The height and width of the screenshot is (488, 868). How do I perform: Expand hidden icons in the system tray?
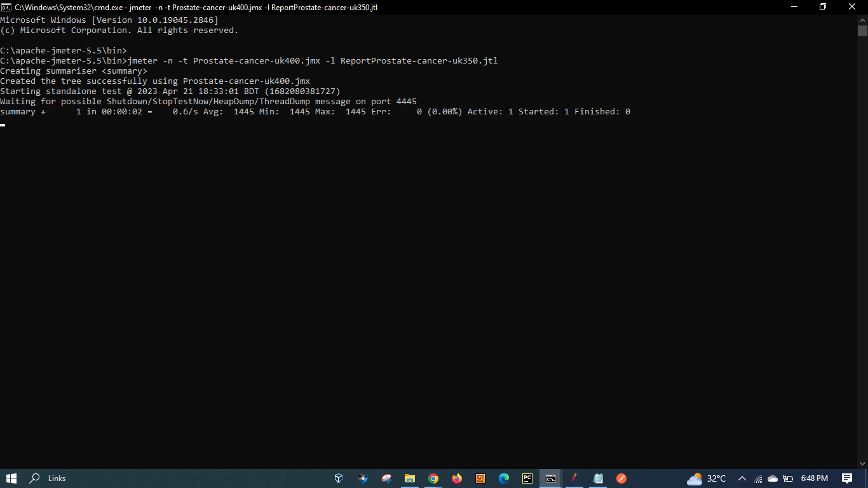[x=742, y=478]
